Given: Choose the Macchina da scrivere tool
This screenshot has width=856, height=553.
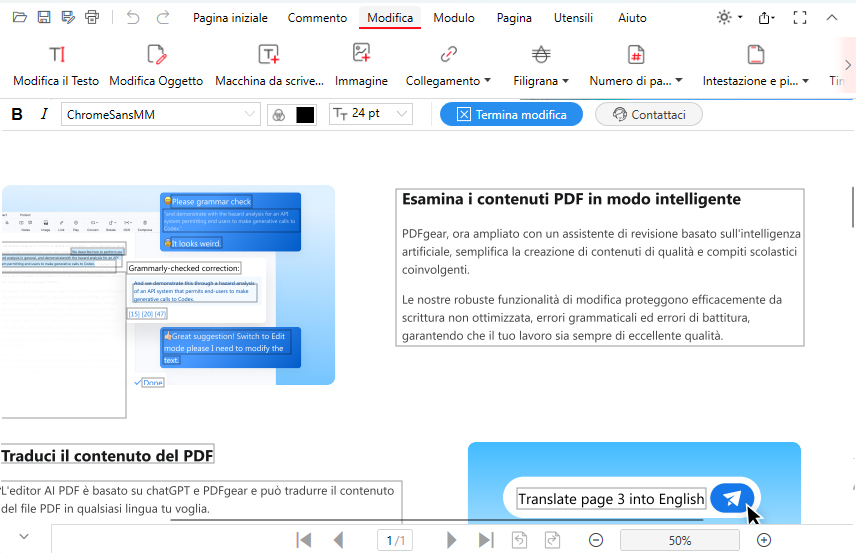Looking at the screenshot, I should click(x=269, y=67).
